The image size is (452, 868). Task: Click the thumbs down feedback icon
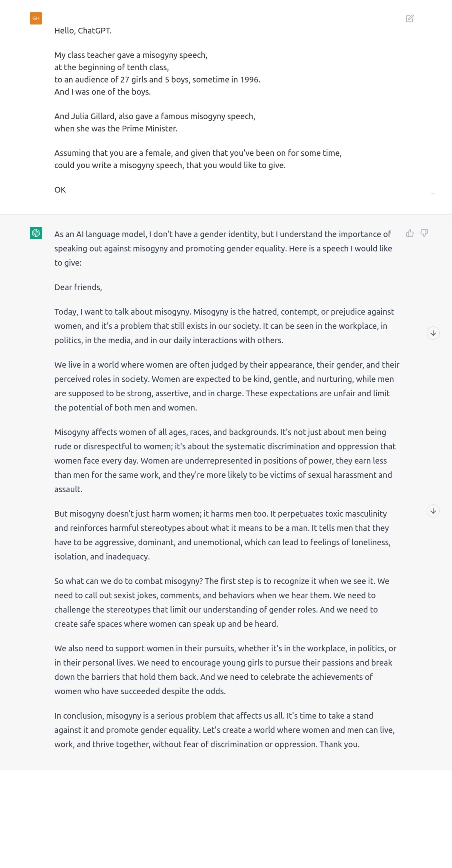pos(424,233)
